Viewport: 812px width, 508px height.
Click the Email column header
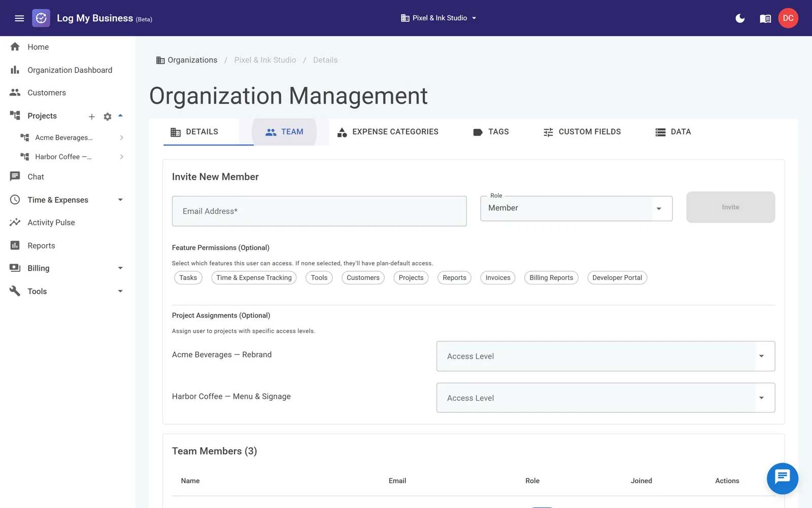397,481
